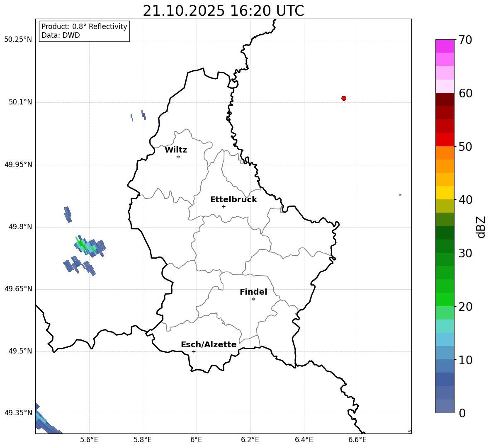Image resolution: width=491 pixels, height=448 pixels.
Task: Click the magenta swatch atop the colorbar
Action: point(445,46)
